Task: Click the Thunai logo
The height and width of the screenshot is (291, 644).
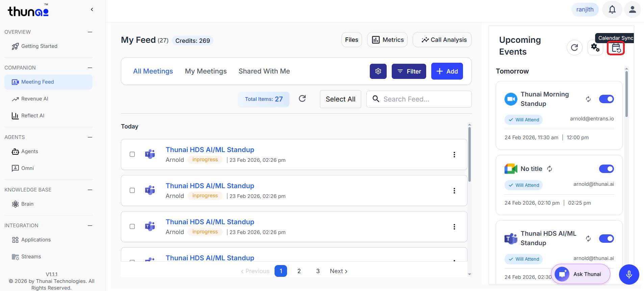Action: [28, 11]
